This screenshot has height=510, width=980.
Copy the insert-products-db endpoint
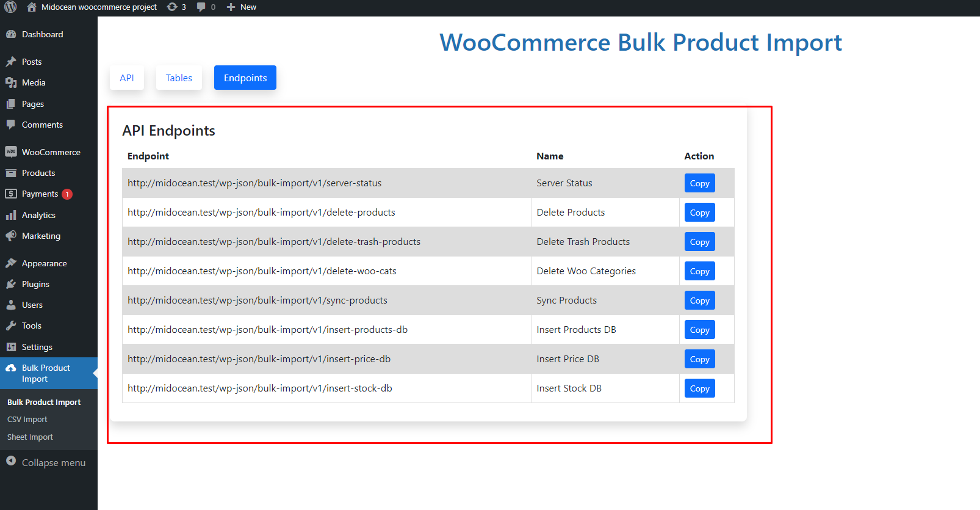pyautogui.click(x=700, y=330)
